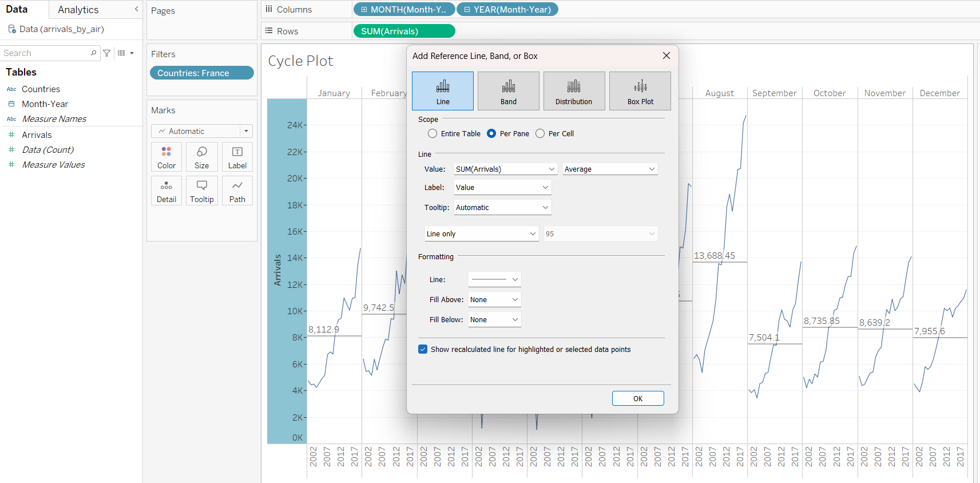The height and width of the screenshot is (483, 980).
Task: Open the Color marks card
Action: coord(166,157)
